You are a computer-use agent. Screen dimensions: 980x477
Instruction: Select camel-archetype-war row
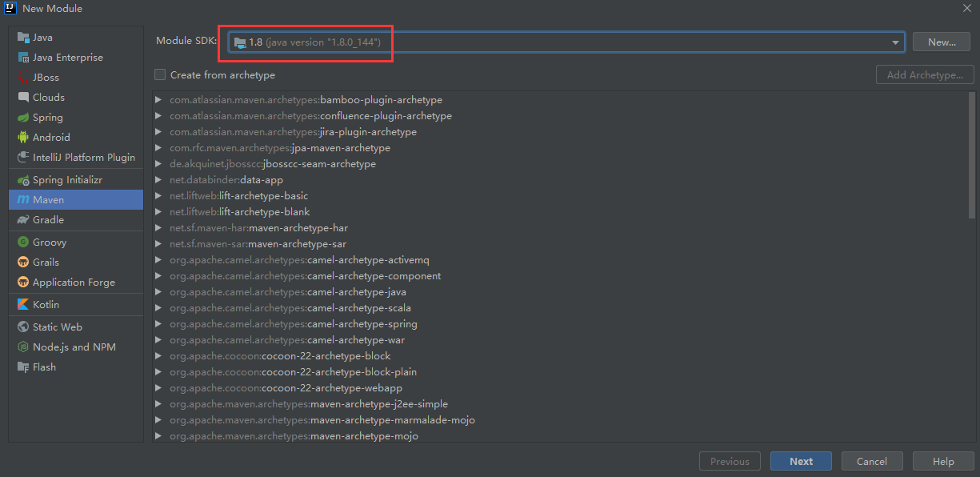pyautogui.click(x=560, y=340)
